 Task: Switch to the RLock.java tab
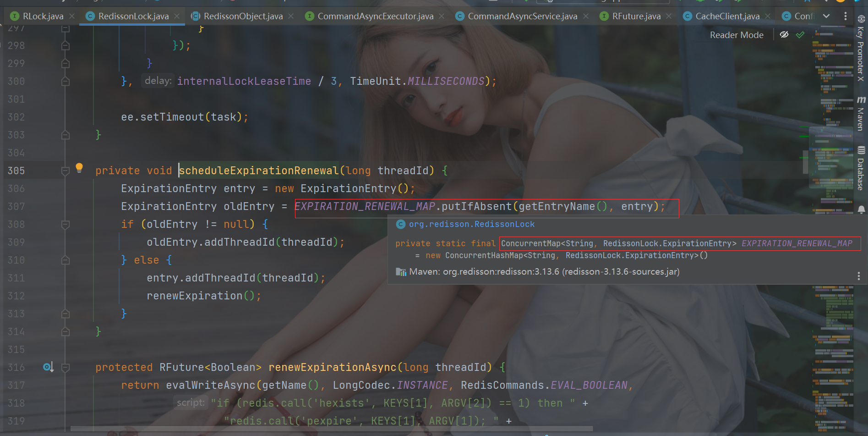click(43, 17)
